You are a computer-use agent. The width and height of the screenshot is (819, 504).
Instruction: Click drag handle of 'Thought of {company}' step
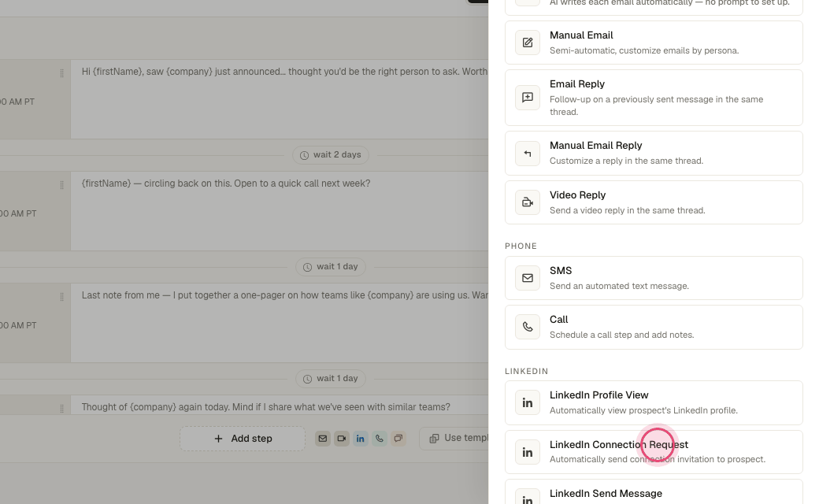pos(61,409)
